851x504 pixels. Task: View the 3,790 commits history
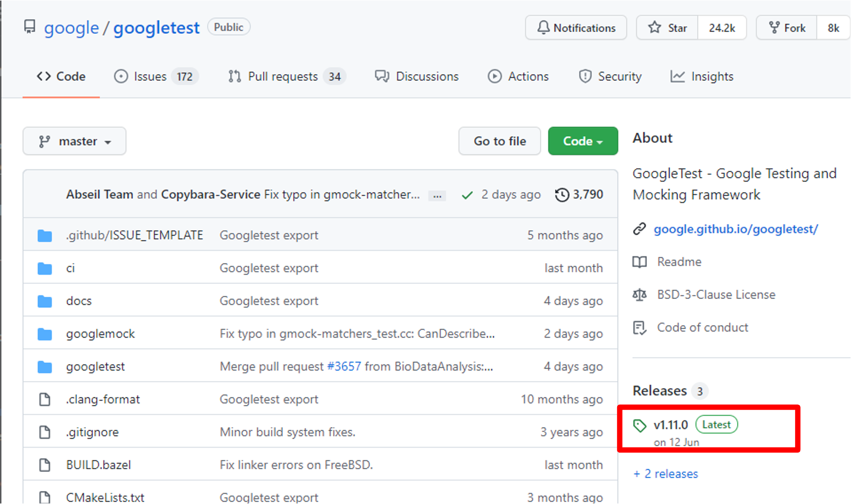pos(579,194)
